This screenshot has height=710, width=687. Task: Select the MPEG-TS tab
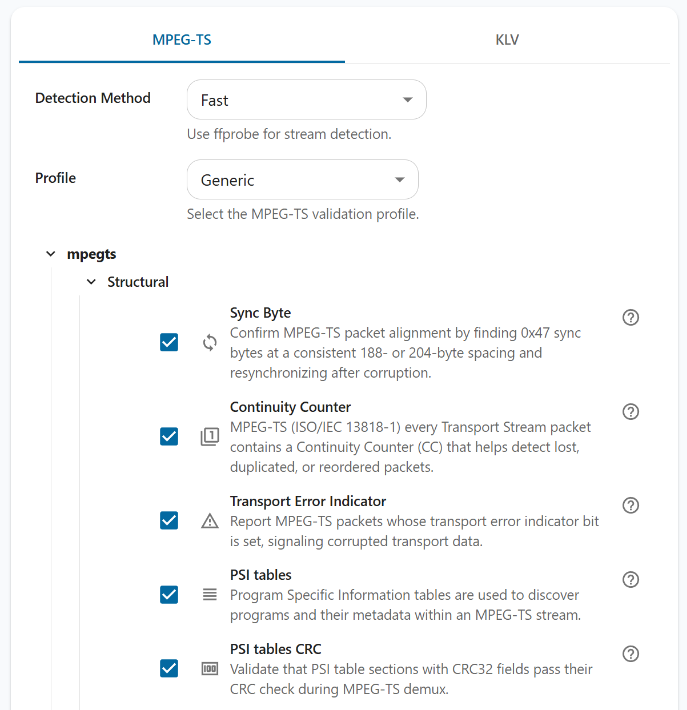[x=181, y=40]
